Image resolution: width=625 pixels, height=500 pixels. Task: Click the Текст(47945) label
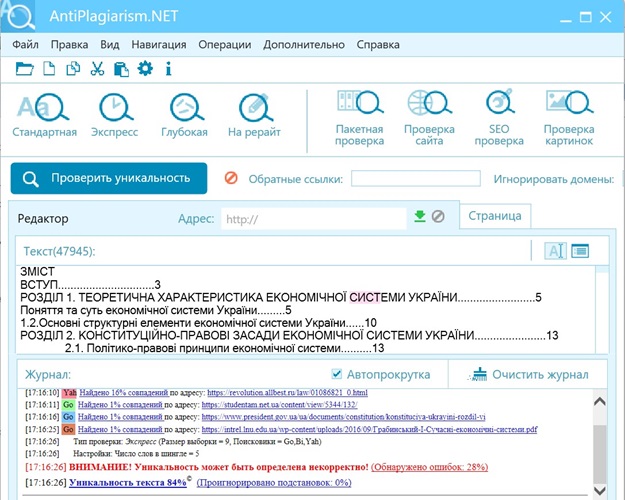tap(59, 251)
